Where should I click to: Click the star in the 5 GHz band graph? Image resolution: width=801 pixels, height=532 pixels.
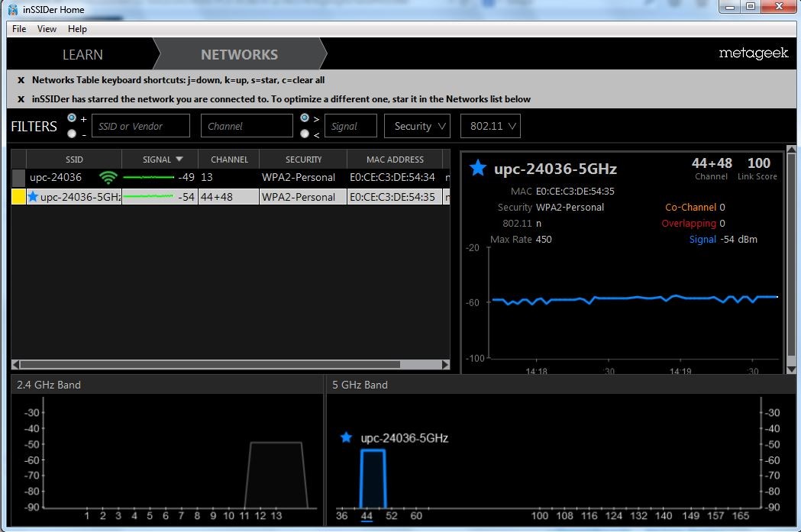(346, 437)
